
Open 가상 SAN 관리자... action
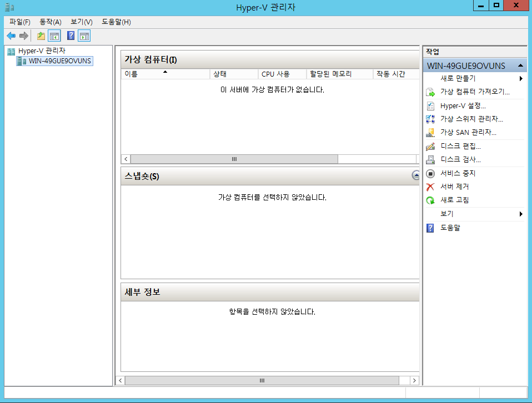[x=468, y=133]
